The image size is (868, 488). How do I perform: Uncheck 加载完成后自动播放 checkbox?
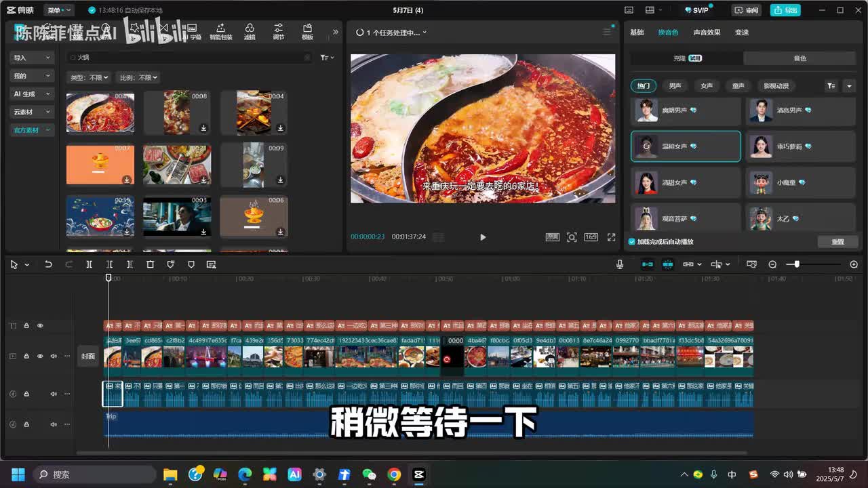632,242
